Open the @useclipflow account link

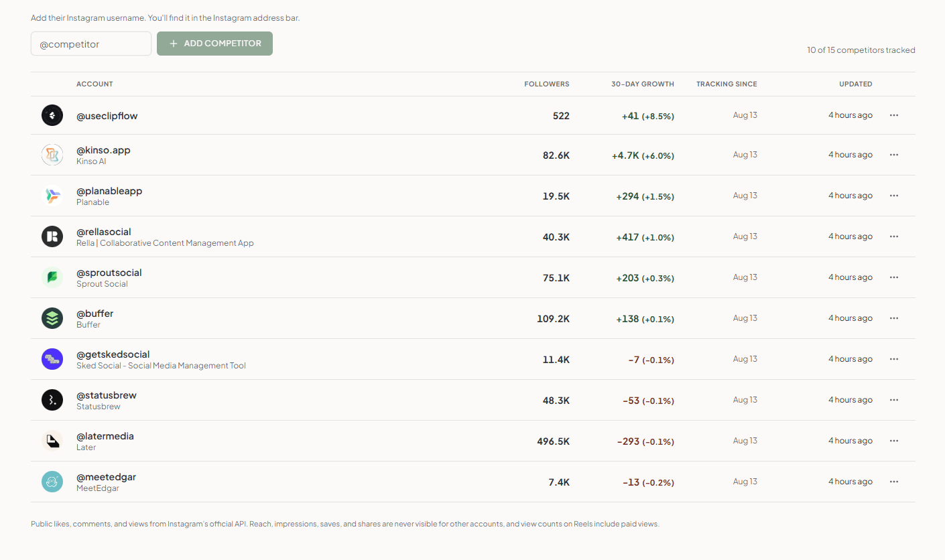(107, 116)
